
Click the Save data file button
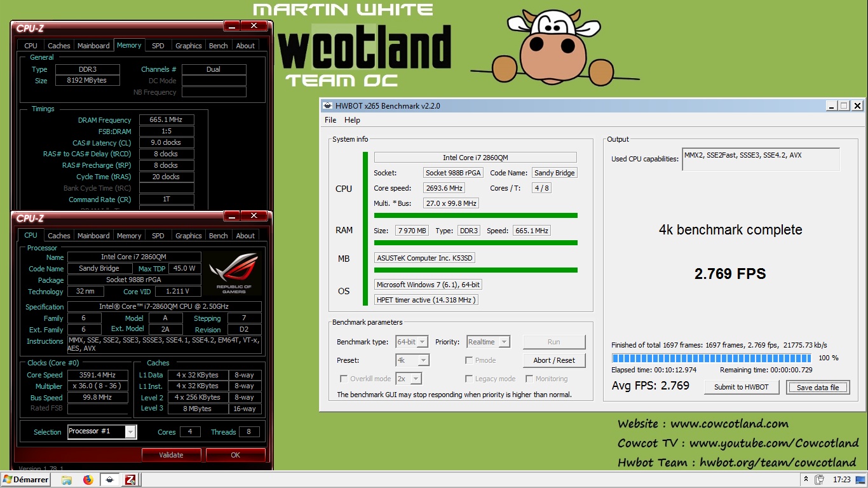818,387
